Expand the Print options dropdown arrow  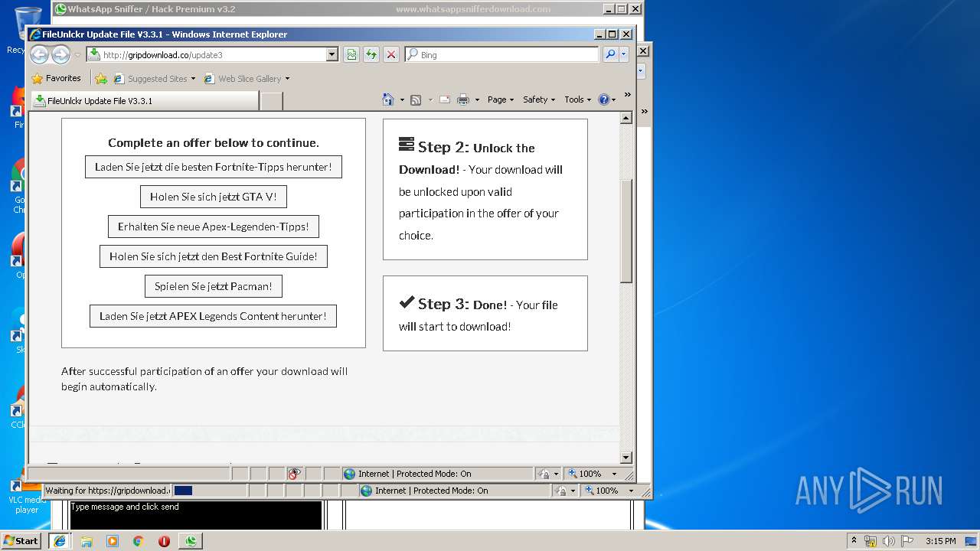pyautogui.click(x=477, y=99)
